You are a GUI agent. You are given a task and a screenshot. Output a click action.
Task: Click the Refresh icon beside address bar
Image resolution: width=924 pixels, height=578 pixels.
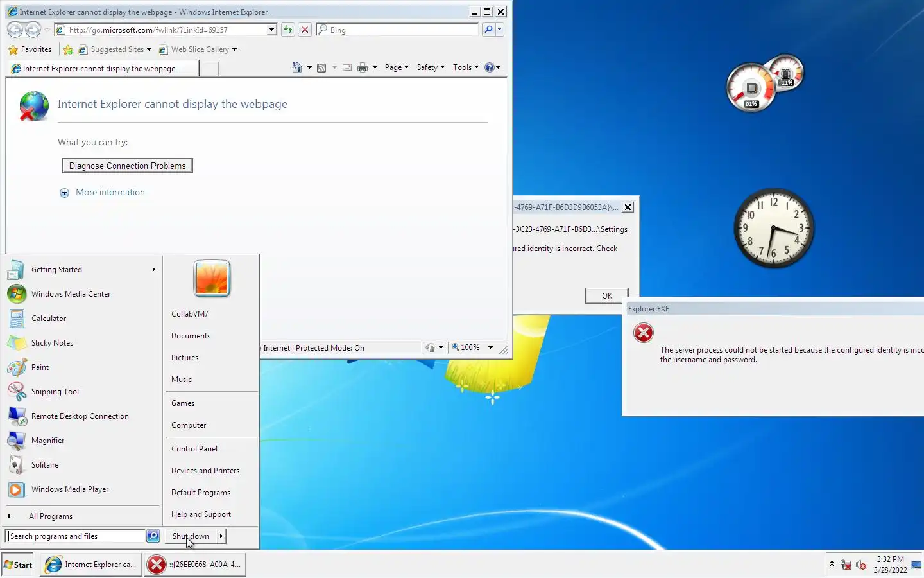[288, 30]
